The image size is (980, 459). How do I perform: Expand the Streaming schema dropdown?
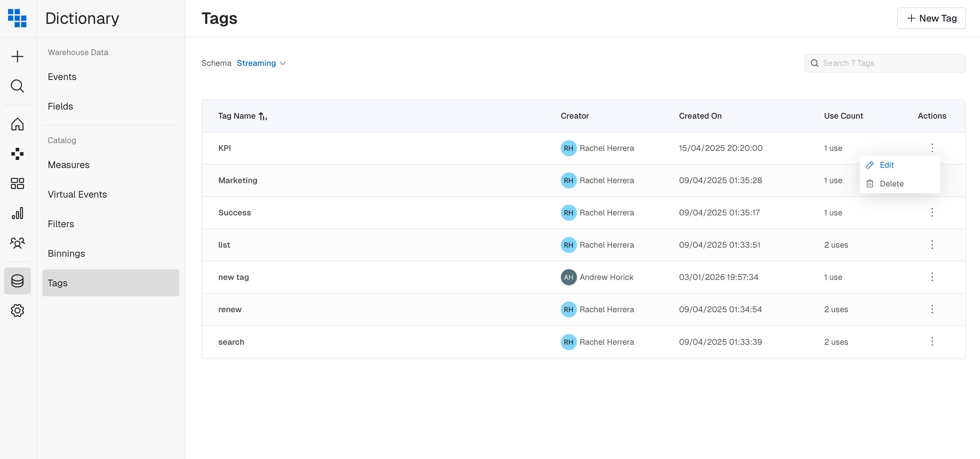pyautogui.click(x=261, y=63)
